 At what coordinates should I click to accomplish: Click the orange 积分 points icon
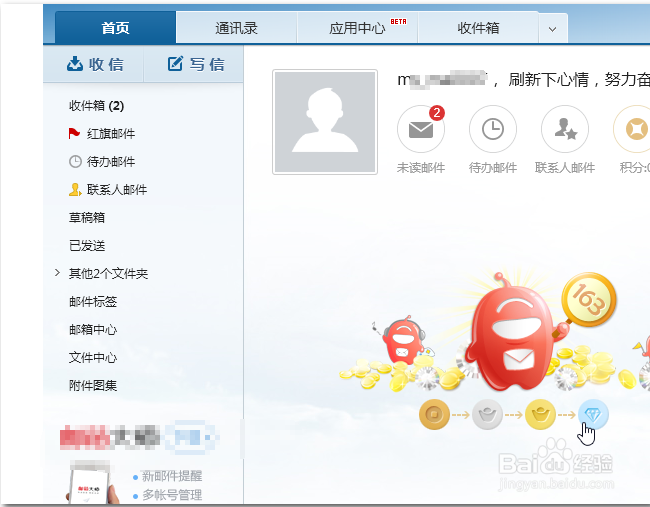(634, 129)
